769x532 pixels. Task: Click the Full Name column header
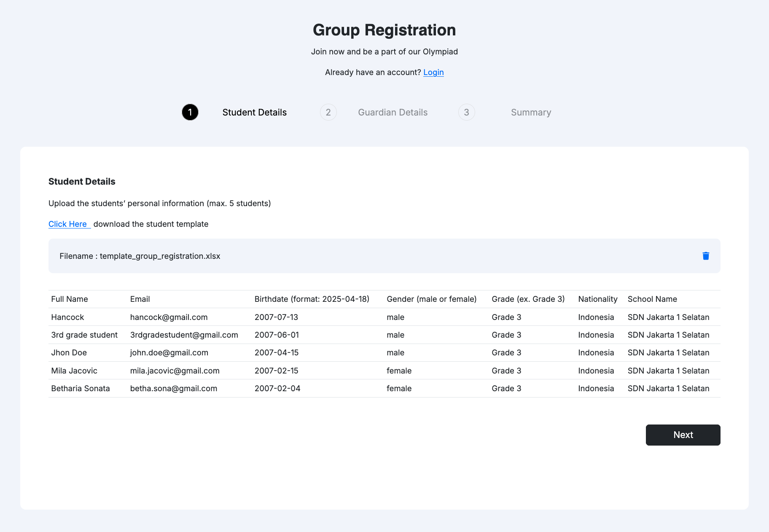[x=70, y=299]
